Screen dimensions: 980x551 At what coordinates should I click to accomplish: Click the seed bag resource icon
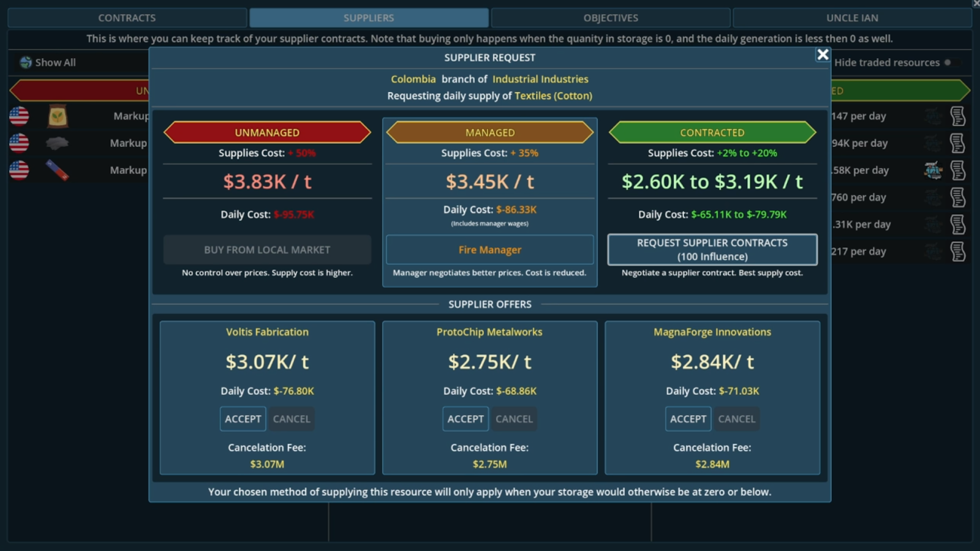click(x=58, y=116)
